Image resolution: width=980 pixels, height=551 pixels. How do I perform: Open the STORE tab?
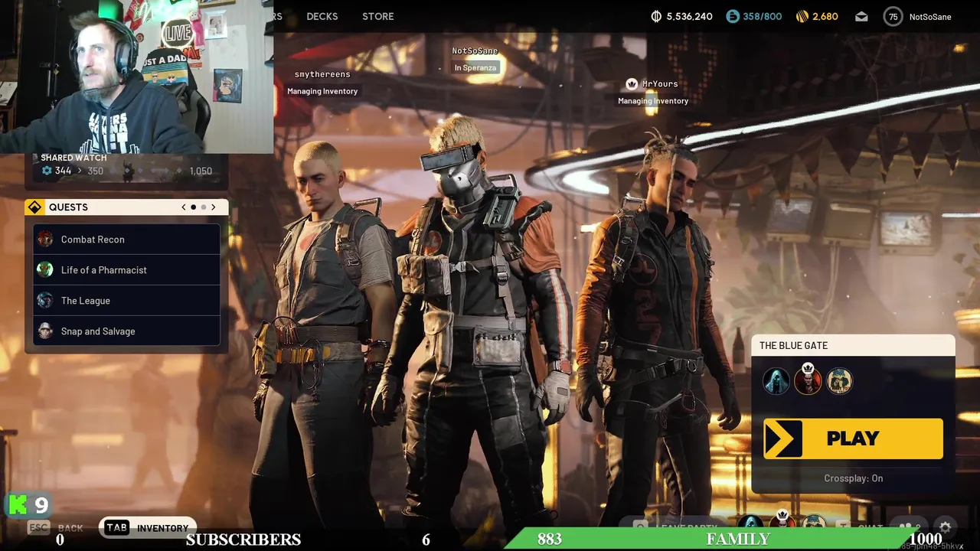(x=378, y=16)
